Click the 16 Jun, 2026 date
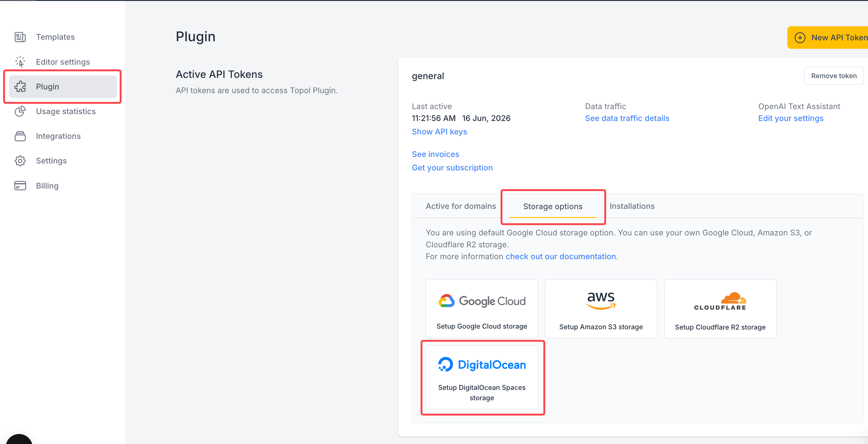 click(486, 118)
